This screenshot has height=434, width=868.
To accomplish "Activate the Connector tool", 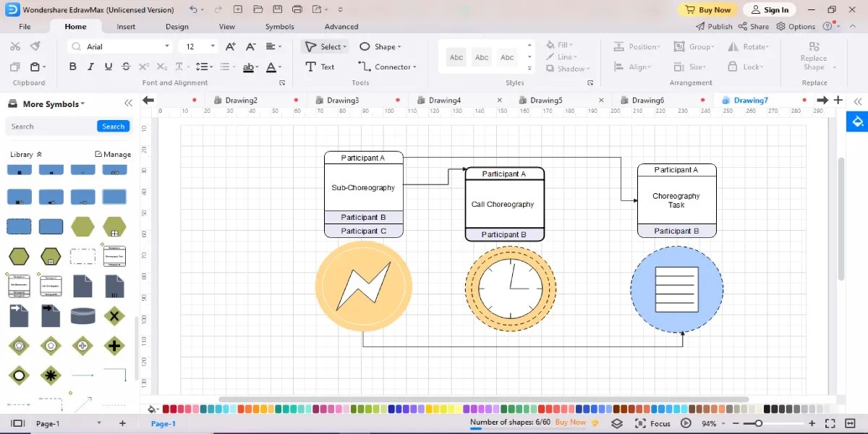I will [x=388, y=67].
